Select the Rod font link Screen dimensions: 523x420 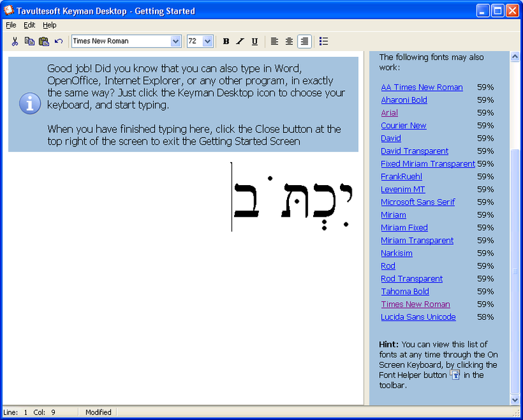click(388, 266)
